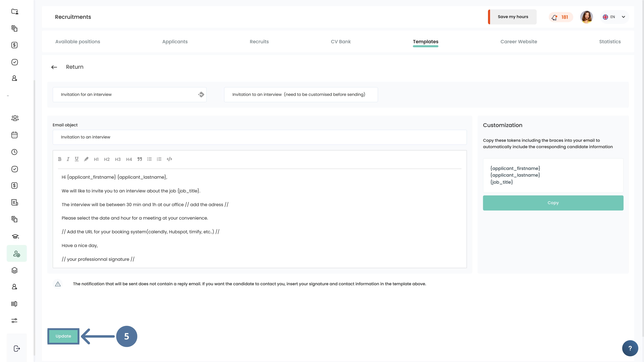Viewport: 644px width, 362px height.
Task: Insert a numbered list
Action: click(159, 159)
